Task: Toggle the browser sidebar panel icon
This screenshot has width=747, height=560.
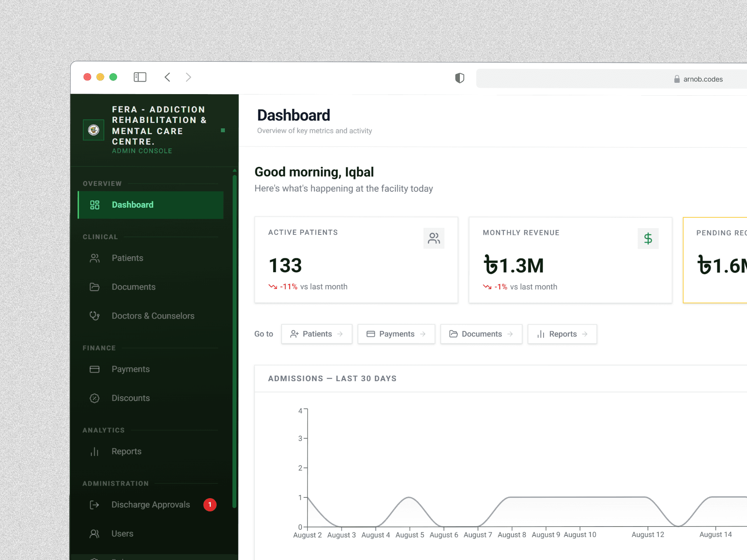Action: tap(140, 77)
